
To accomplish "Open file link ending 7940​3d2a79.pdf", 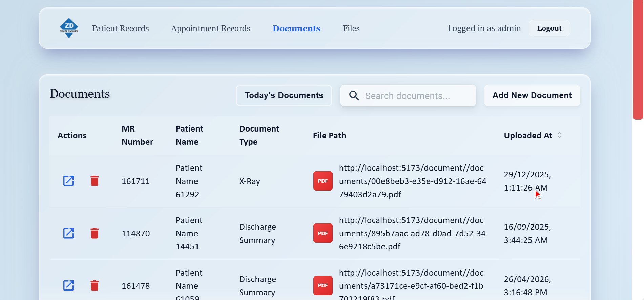I will pyautogui.click(x=413, y=181).
